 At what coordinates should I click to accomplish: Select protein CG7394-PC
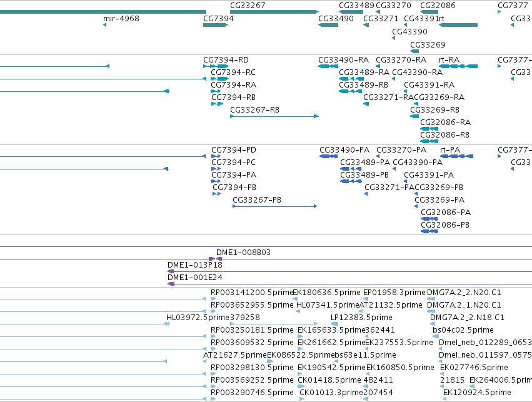(x=233, y=163)
